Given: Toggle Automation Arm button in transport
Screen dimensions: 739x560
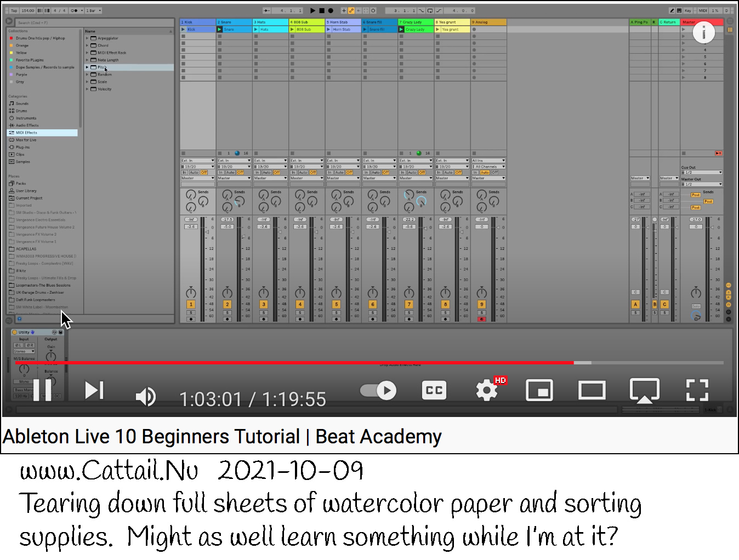Looking at the screenshot, I should tap(352, 10).
